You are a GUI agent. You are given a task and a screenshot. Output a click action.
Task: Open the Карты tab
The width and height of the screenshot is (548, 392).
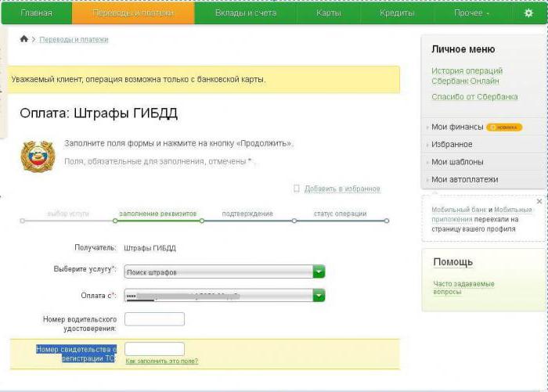pyautogui.click(x=328, y=13)
